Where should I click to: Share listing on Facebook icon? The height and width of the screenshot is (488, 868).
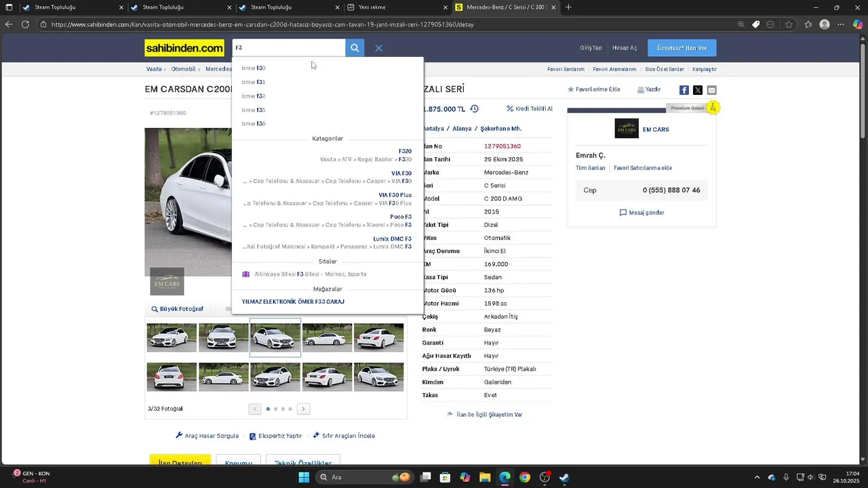(684, 90)
